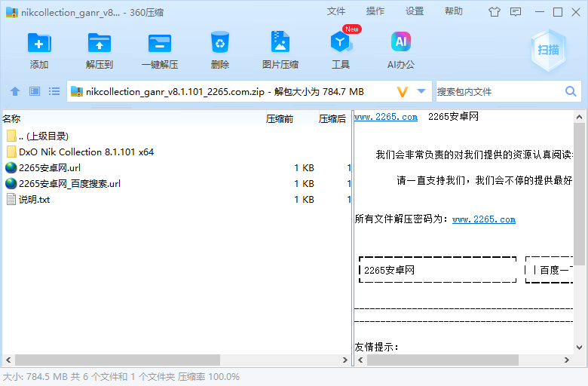Click the preview pane scroll right arrow
This screenshot has width=588, height=386.
(x=567, y=360)
